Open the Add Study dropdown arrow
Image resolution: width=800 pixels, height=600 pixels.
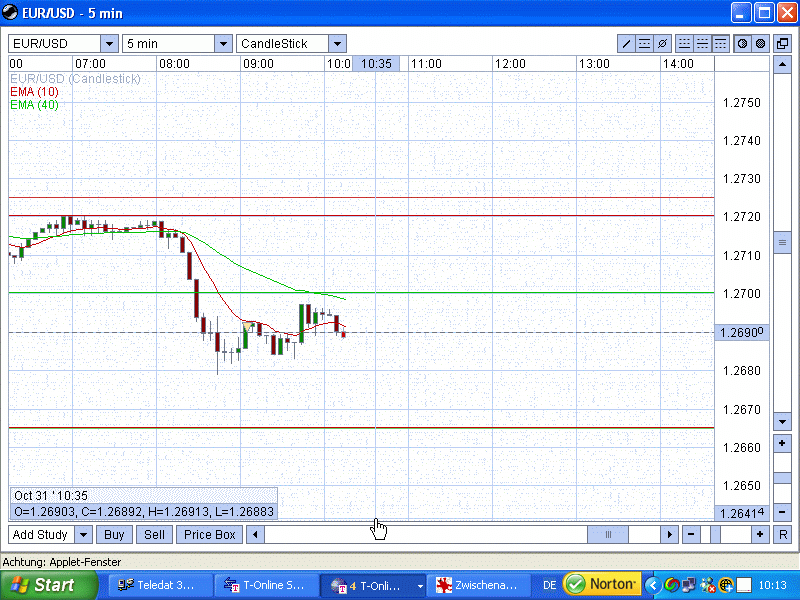coord(83,535)
